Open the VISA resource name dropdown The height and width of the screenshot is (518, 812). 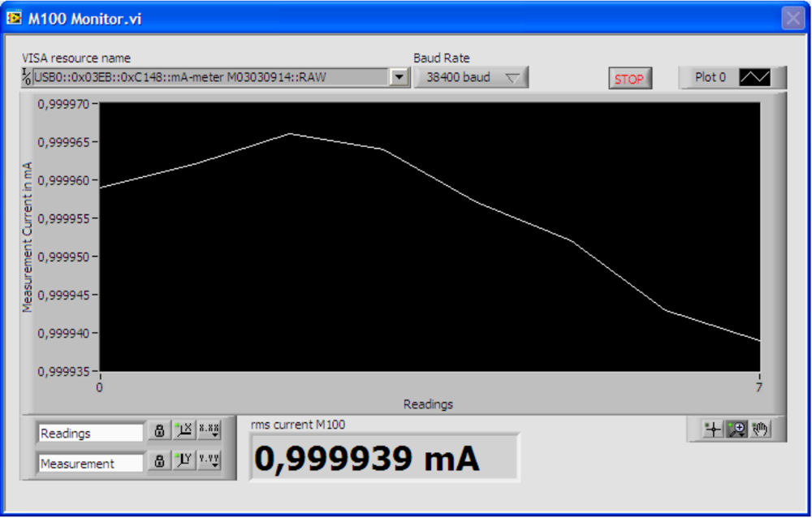tap(400, 77)
